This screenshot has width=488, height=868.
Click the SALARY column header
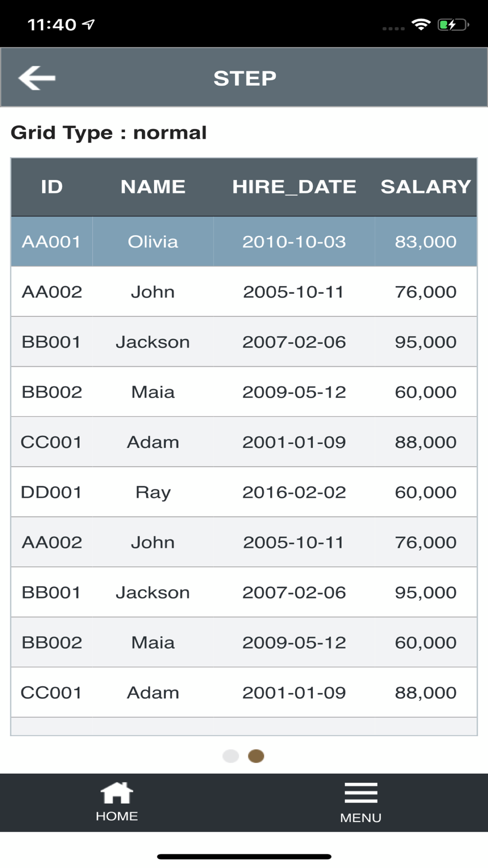426,187
